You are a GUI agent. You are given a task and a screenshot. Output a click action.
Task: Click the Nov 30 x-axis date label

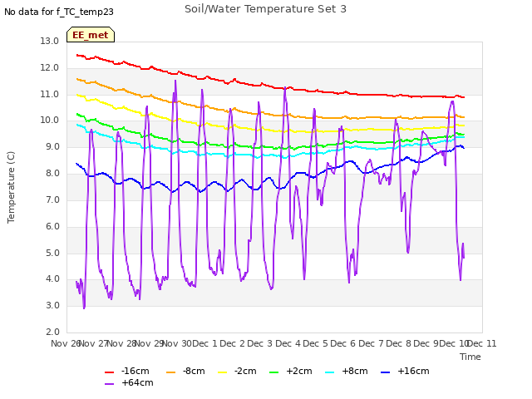click(x=177, y=343)
